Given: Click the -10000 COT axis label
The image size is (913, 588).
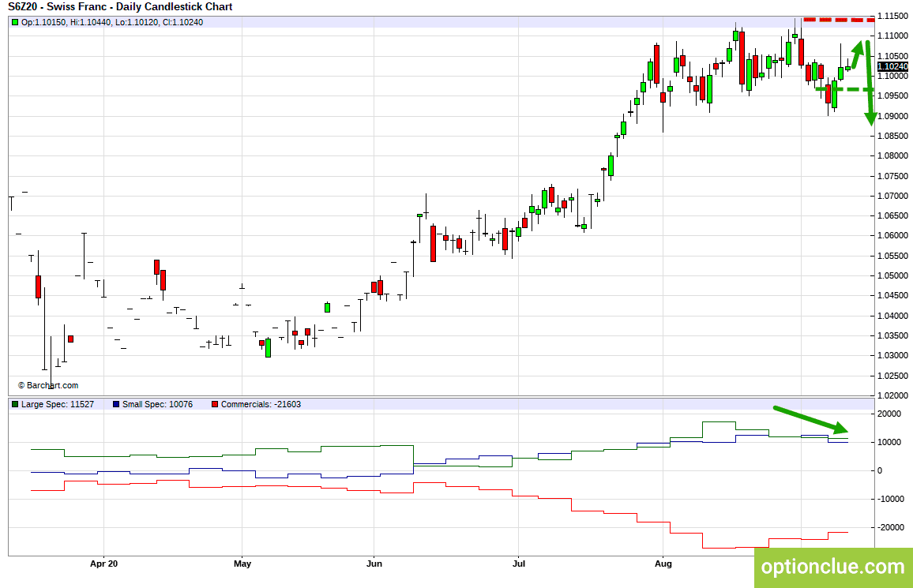Looking at the screenshot, I should coord(891,499).
